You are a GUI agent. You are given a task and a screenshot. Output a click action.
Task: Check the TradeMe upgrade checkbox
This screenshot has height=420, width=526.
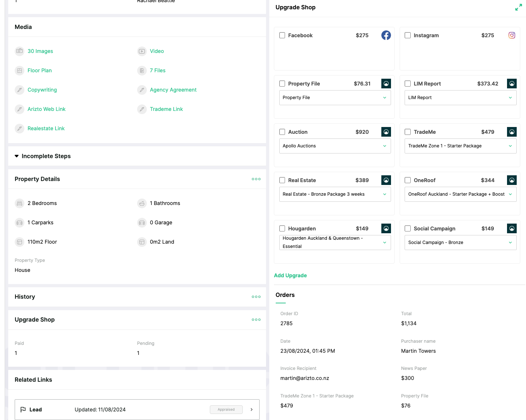[407, 132]
